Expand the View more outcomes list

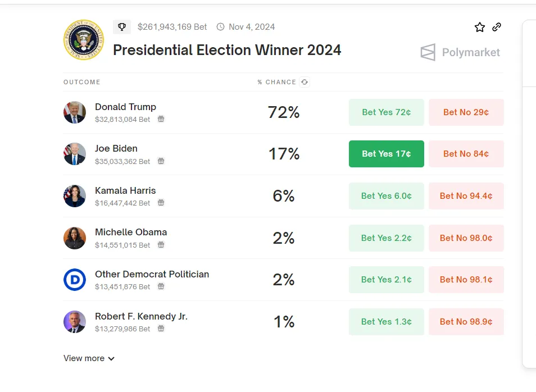click(89, 358)
